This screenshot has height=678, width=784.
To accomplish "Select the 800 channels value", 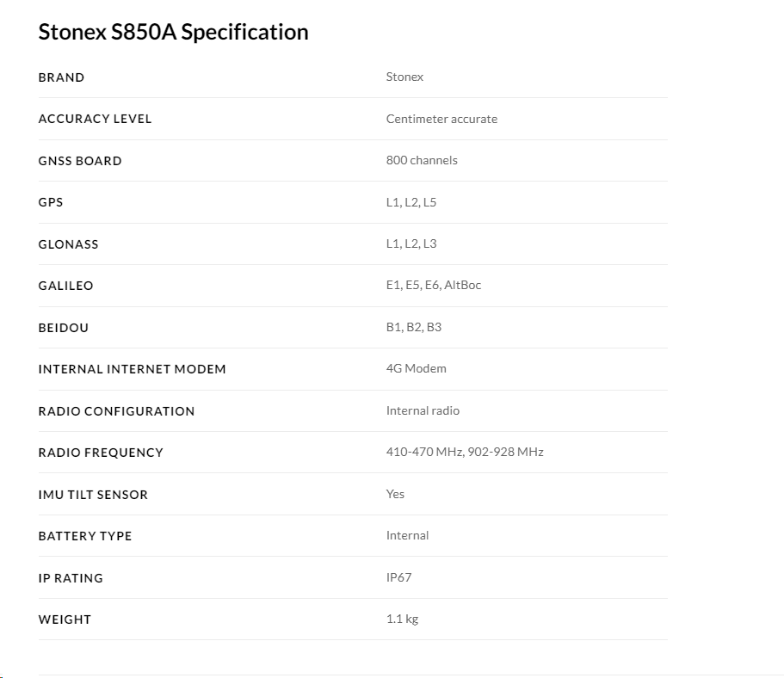I will point(422,160).
